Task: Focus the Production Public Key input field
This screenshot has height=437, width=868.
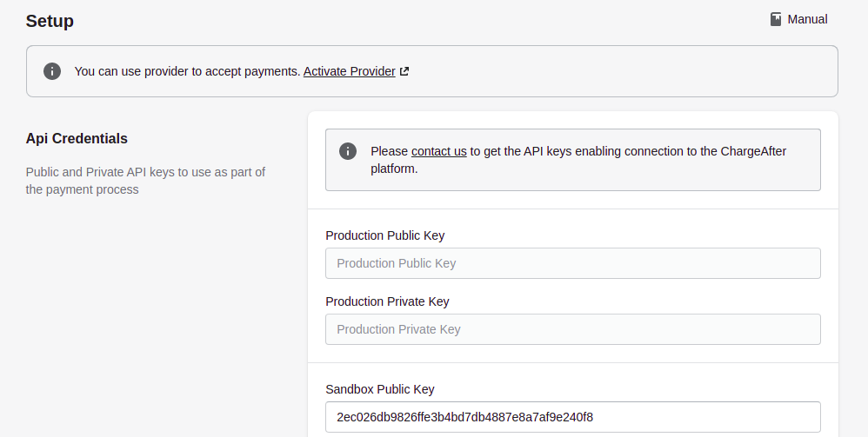Action: coord(572,263)
